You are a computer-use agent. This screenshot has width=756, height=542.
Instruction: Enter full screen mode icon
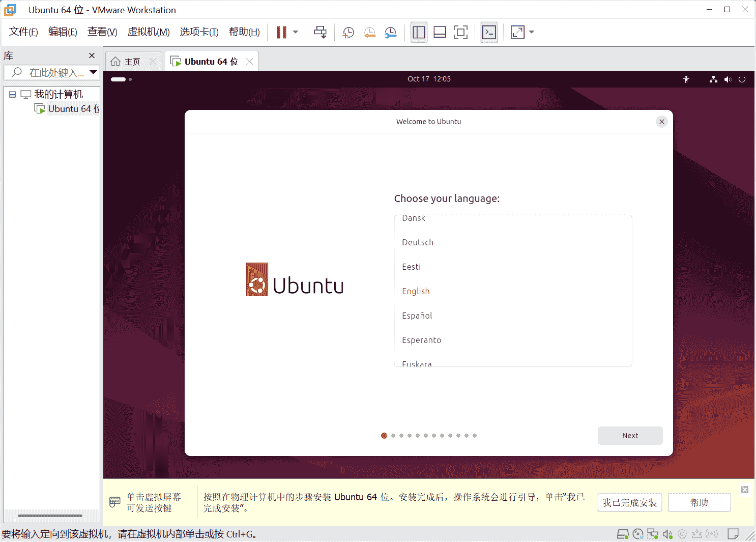pos(460,33)
